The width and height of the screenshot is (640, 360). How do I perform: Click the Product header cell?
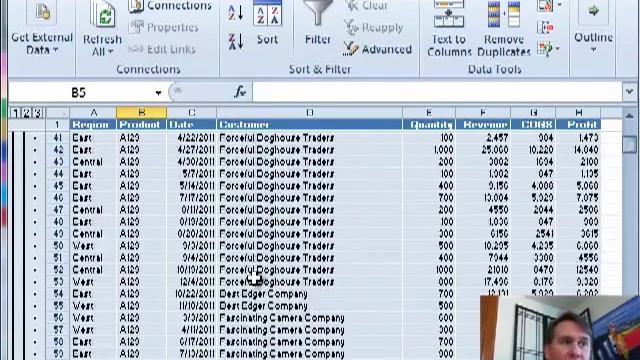tap(142, 124)
